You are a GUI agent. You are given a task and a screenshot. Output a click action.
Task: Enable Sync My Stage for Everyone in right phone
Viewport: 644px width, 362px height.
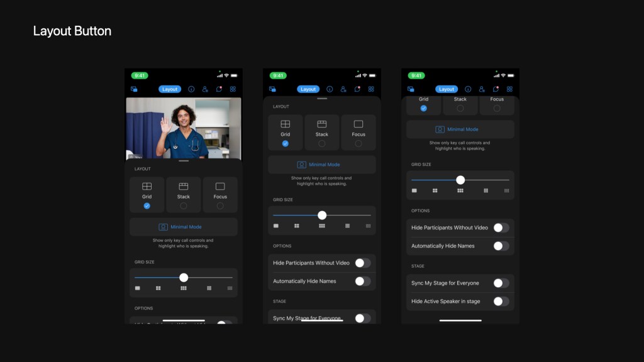[501, 283]
